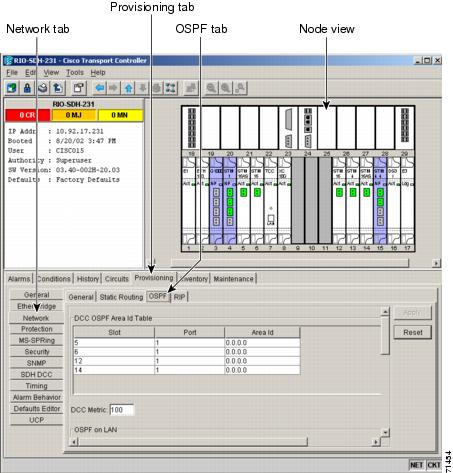Screen dimensions: 453x473
Task: Click the Port cell in slot 6 row
Action: click(x=189, y=352)
